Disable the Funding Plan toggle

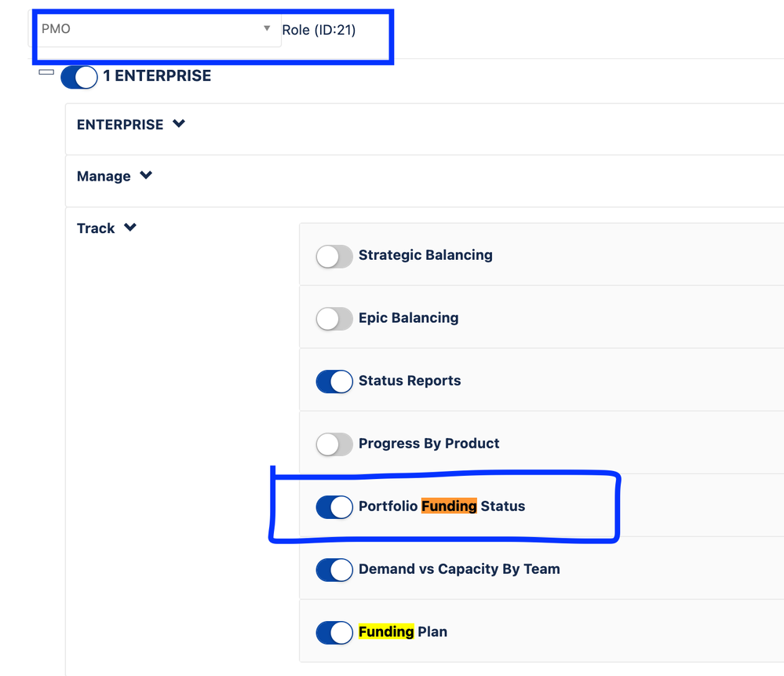334,633
